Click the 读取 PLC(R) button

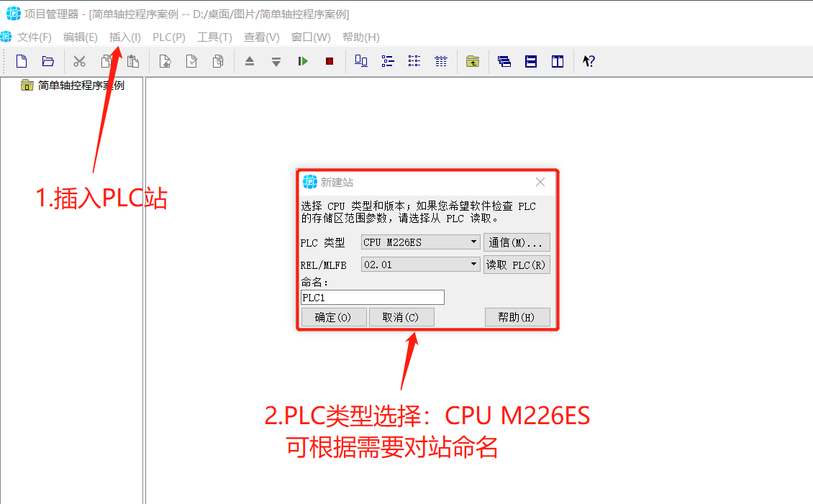pos(517,264)
